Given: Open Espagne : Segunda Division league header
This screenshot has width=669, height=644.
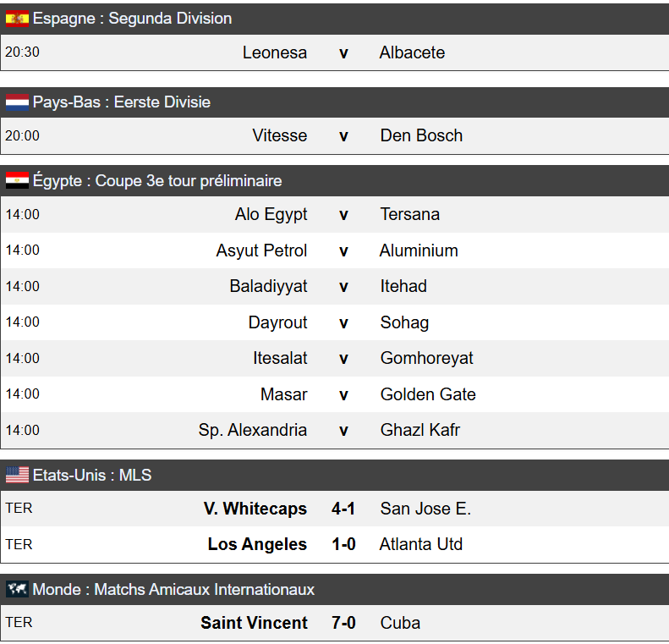Looking at the screenshot, I should point(132,19).
